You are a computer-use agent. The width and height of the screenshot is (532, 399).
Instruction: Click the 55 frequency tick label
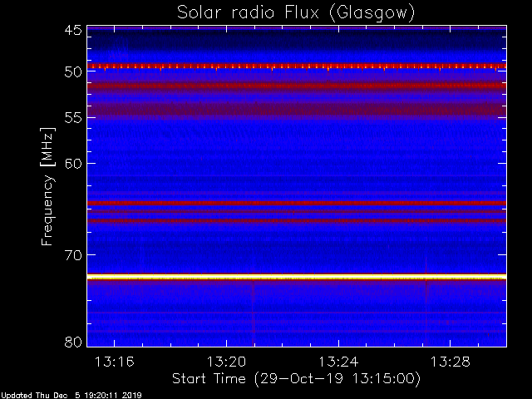pyautogui.click(x=73, y=118)
